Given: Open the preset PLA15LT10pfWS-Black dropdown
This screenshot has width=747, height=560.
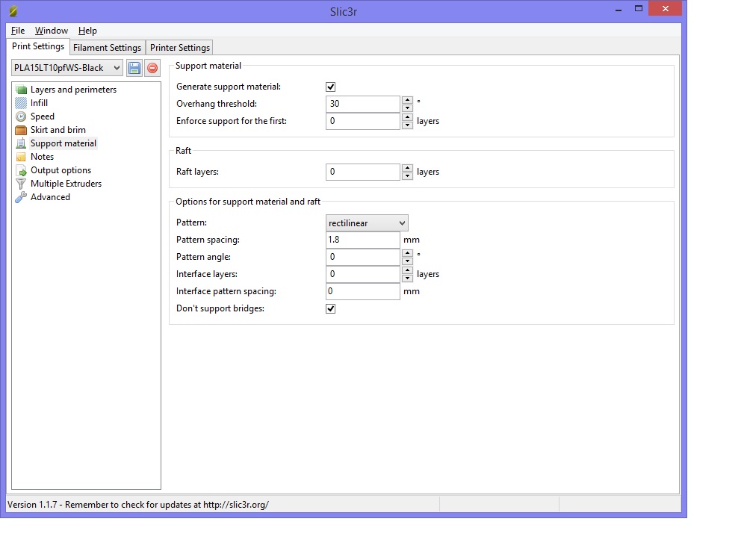Looking at the screenshot, I should tap(67, 68).
